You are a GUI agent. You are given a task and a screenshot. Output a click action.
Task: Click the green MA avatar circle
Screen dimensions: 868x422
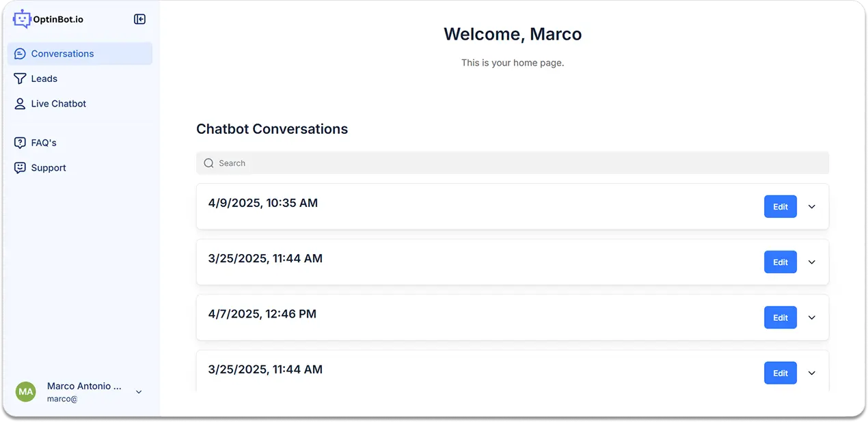tap(25, 392)
